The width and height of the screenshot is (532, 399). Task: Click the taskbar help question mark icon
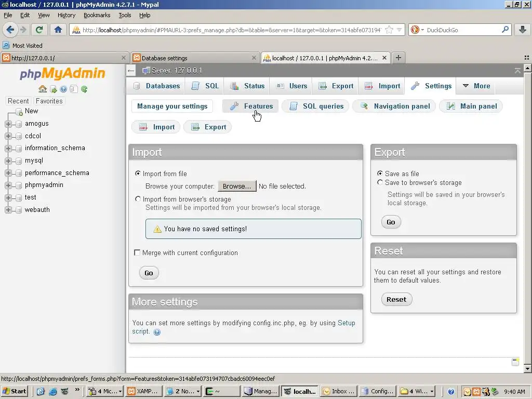coord(451,392)
